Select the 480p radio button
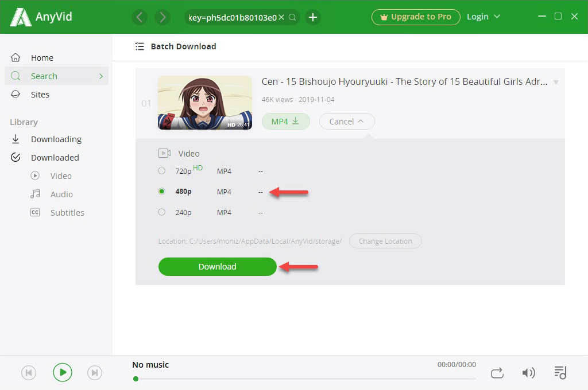Image resolution: width=588 pixels, height=390 pixels. coord(161,192)
